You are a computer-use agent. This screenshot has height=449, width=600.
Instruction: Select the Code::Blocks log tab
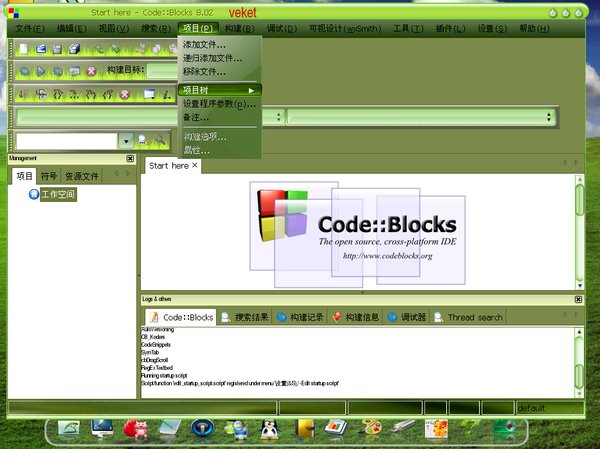point(181,317)
